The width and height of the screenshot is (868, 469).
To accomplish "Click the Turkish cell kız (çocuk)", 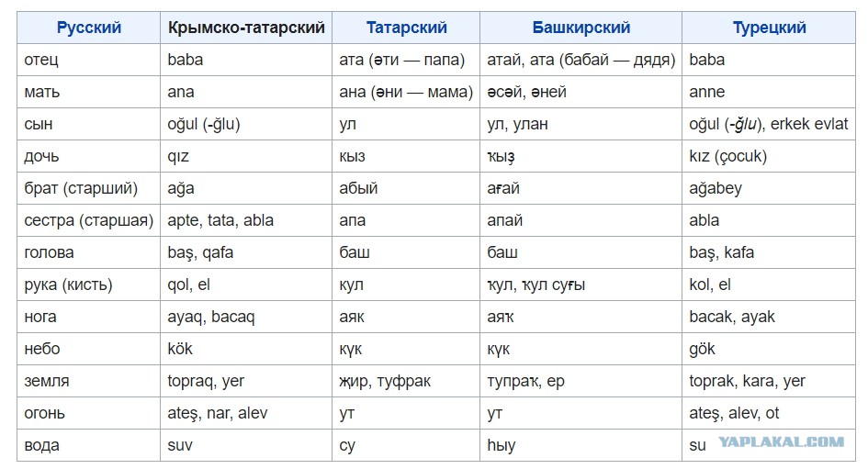I will coord(769,156).
